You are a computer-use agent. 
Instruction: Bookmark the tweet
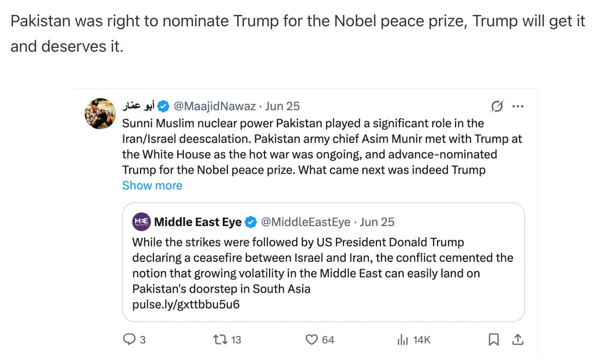[x=494, y=339]
